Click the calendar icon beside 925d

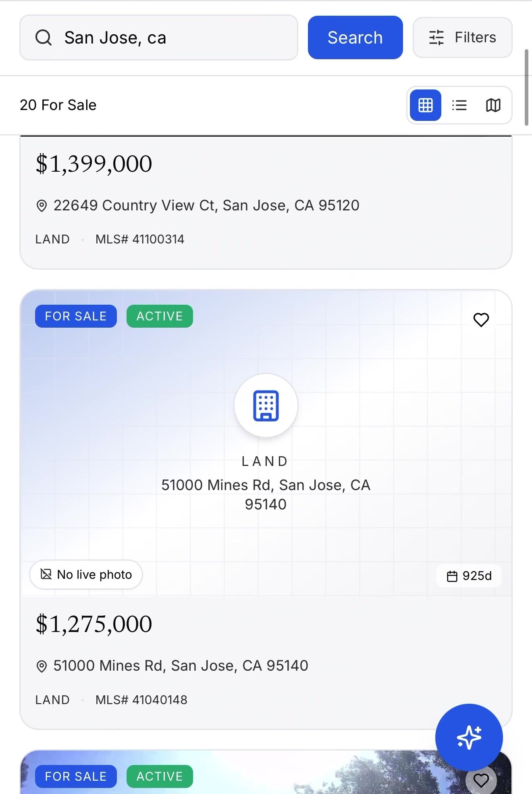(x=452, y=576)
